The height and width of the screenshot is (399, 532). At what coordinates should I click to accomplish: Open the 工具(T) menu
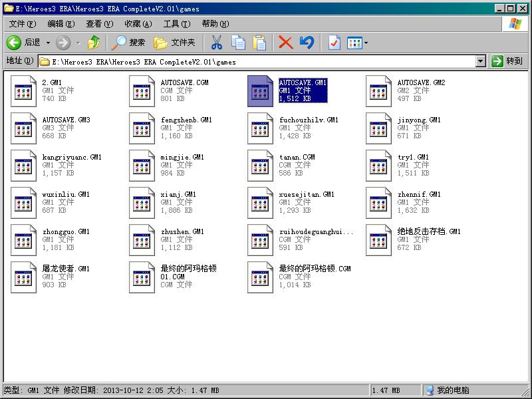[176, 24]
